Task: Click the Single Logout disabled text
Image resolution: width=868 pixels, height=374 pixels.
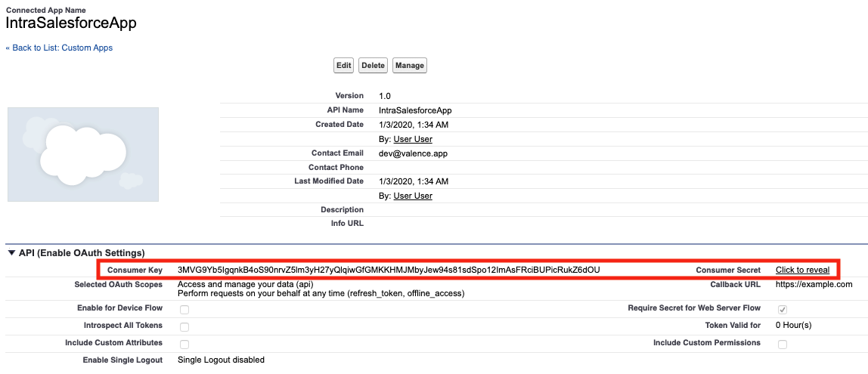Action: [221, 360]
